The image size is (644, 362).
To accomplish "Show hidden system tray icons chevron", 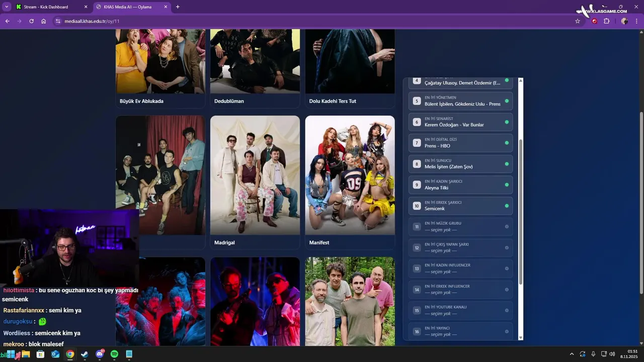I will 572,354.
